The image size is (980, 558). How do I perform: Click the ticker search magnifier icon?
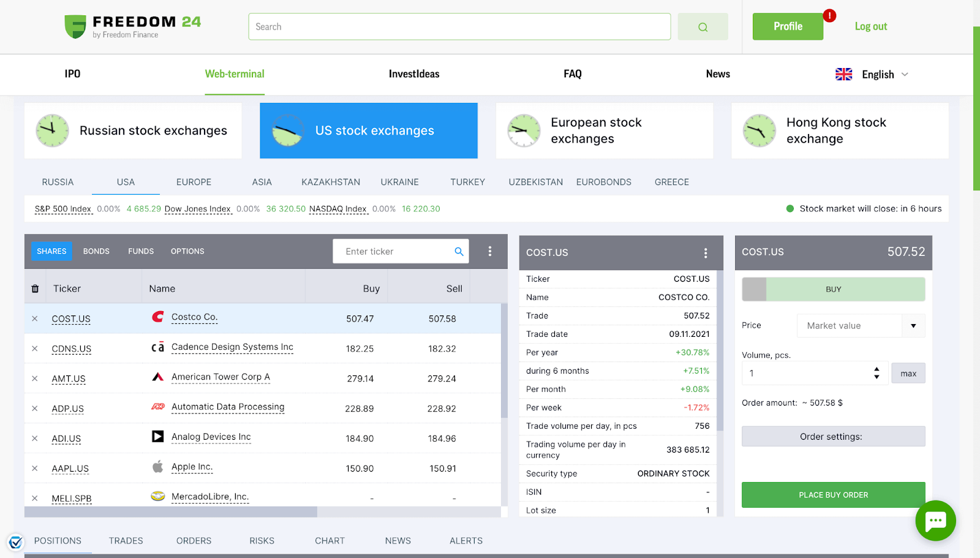tap(459, 251)
